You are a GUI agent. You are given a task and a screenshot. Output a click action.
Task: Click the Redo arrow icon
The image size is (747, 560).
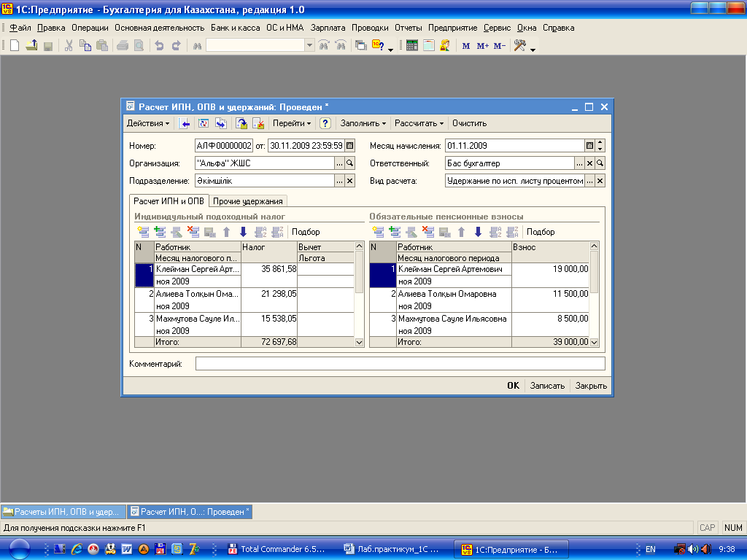176,46
